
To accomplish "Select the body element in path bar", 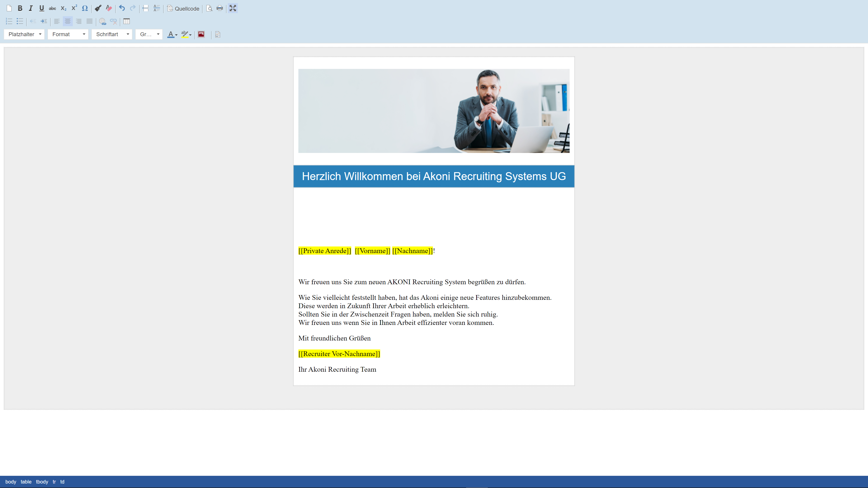I will [x=11, y=482].
